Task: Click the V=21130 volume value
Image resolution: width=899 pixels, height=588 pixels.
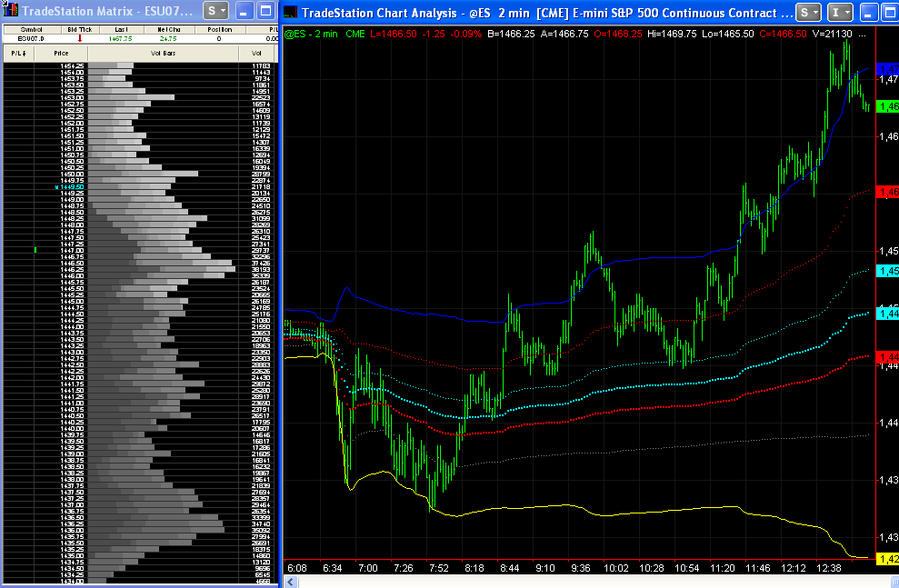Action: (833, 34)
